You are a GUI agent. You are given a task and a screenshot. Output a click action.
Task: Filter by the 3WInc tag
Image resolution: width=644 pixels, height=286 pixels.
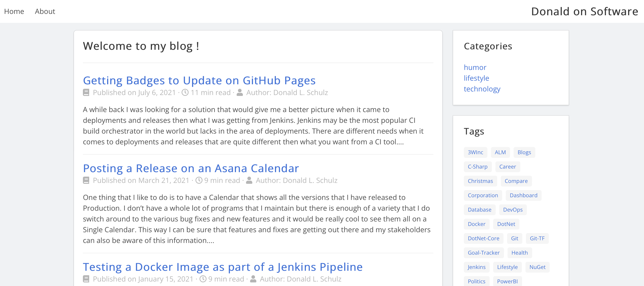tap(475, 152)
